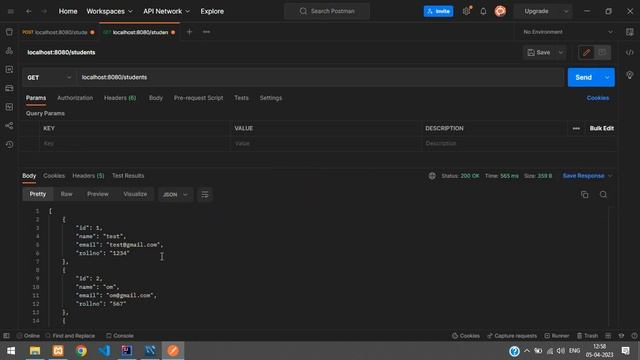Image resolution: width=640 pixels, height=360 pixels.
Task: View response Headers (5) tab
Action: [88, 176]
